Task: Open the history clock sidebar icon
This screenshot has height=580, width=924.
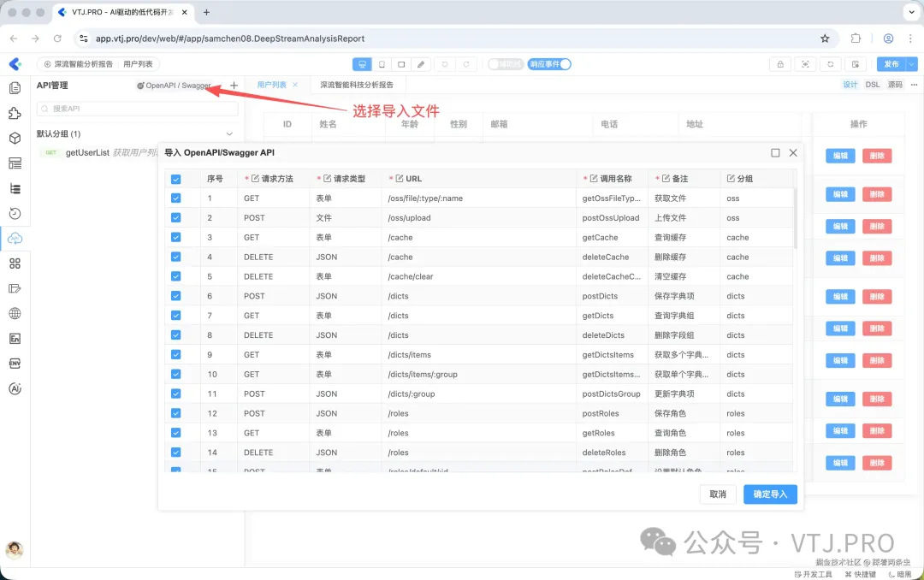Action: (15, 213)
